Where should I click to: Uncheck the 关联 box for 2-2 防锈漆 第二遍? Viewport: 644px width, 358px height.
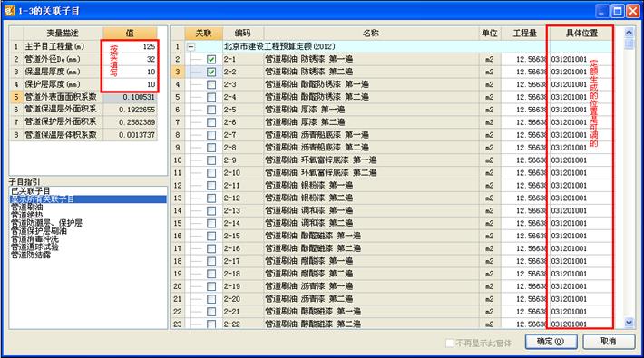pos(211,73)
